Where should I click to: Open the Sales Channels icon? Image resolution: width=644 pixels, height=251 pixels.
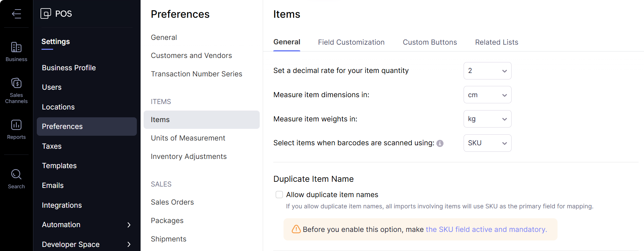coord(16,83)
